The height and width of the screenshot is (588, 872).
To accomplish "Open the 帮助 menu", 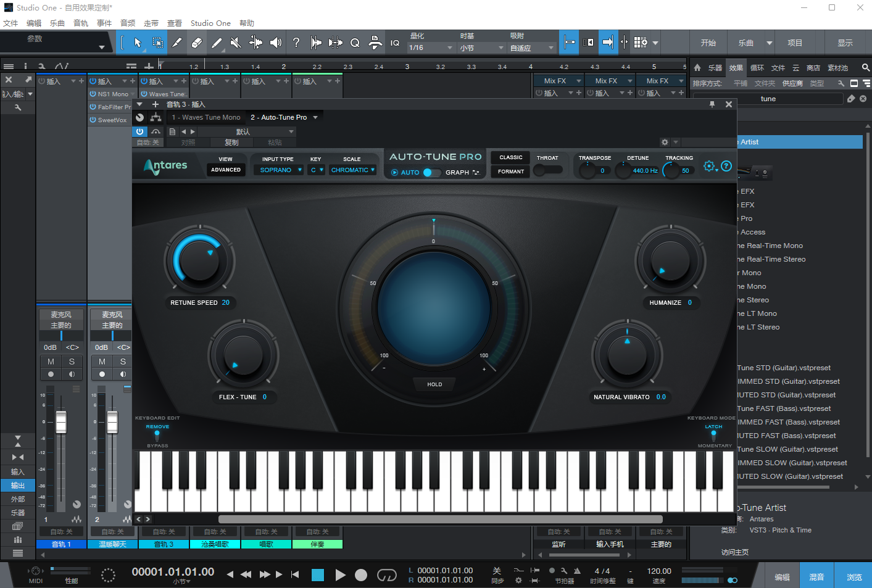I will (247, 23).
